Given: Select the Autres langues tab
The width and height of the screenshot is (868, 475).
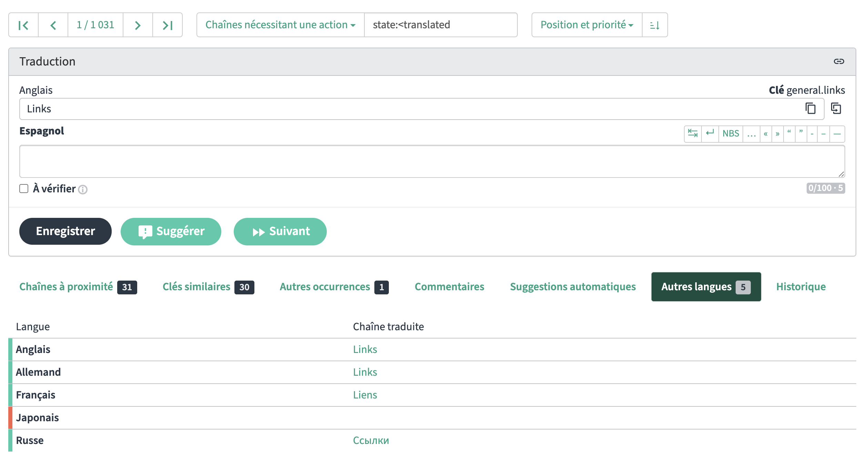Looking at the screenshot, I should 706,287.
